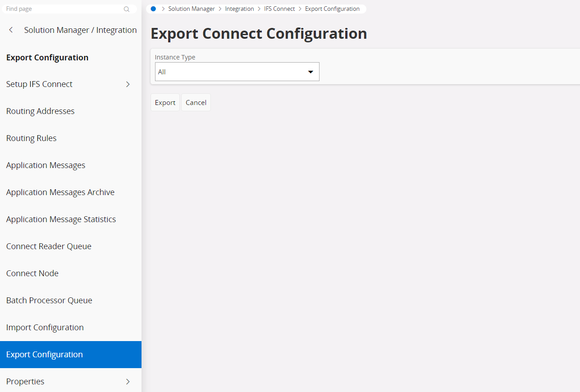Click the blue home dot in breadcrumb
Viewport: 580px width, 392px height.
point(153,9)
